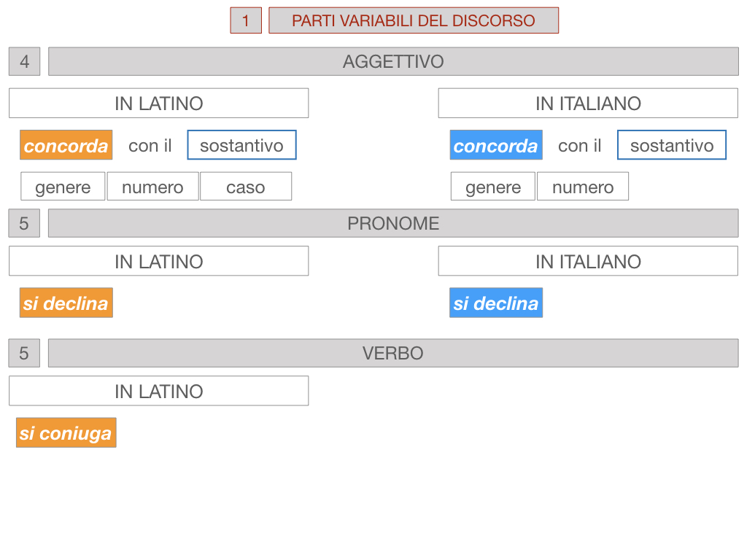Select the red number 1 box
Viewport: 747px width, 560px height.
coord(246,20)
